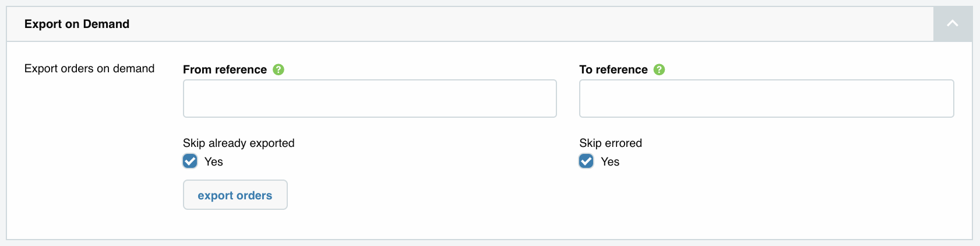
Task: Click the From reference help icon
Action: click(279, 69)
